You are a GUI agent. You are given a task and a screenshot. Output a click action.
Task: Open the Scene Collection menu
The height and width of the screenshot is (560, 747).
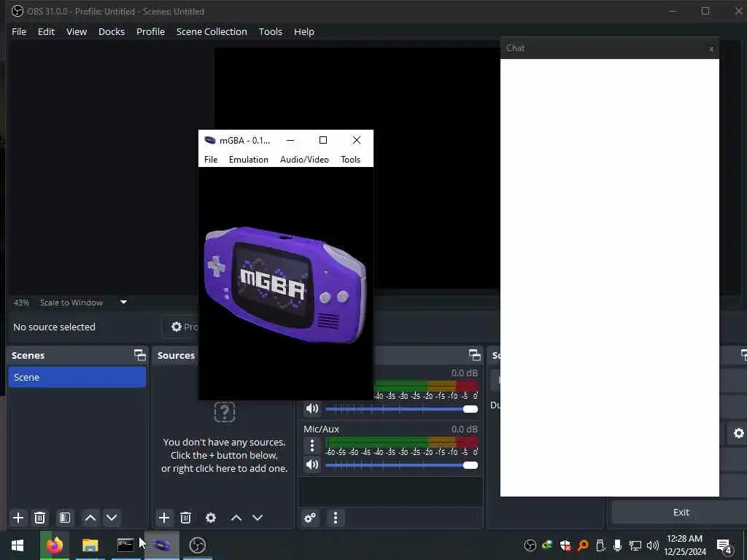[x=212, y=31]
